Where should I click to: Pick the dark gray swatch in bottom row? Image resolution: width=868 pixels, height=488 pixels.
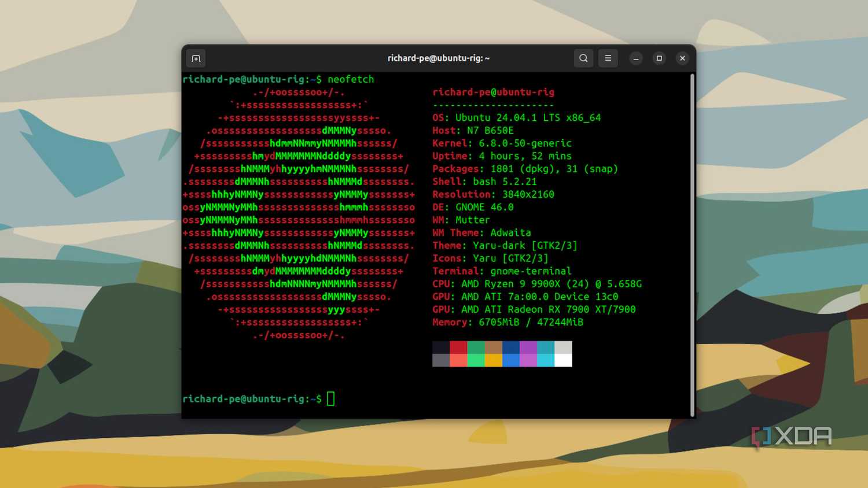pyautogui.click(x=441, y=360)
